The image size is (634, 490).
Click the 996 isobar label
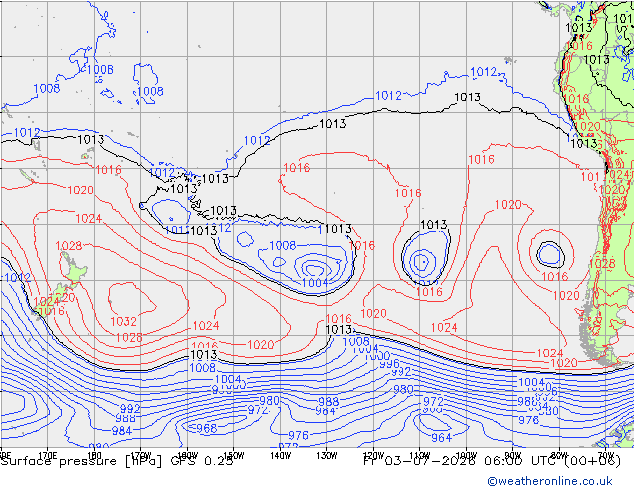tap(389, 363)
